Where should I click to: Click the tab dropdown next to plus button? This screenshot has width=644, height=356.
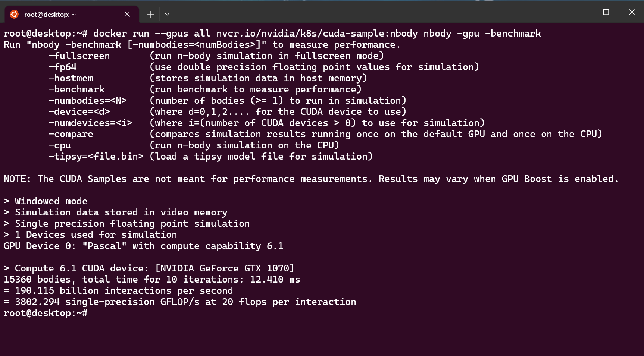click(167, 14)
